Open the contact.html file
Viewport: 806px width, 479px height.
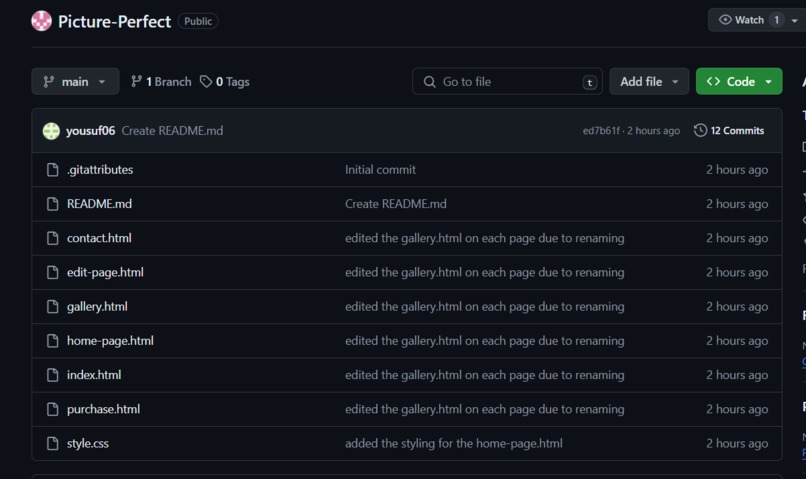click(99, 238)
